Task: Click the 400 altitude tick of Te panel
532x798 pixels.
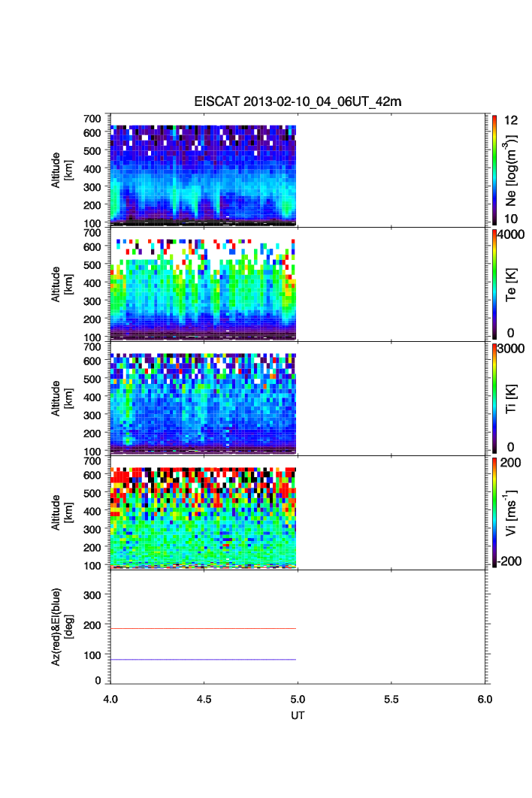Action: coord(92,283)
